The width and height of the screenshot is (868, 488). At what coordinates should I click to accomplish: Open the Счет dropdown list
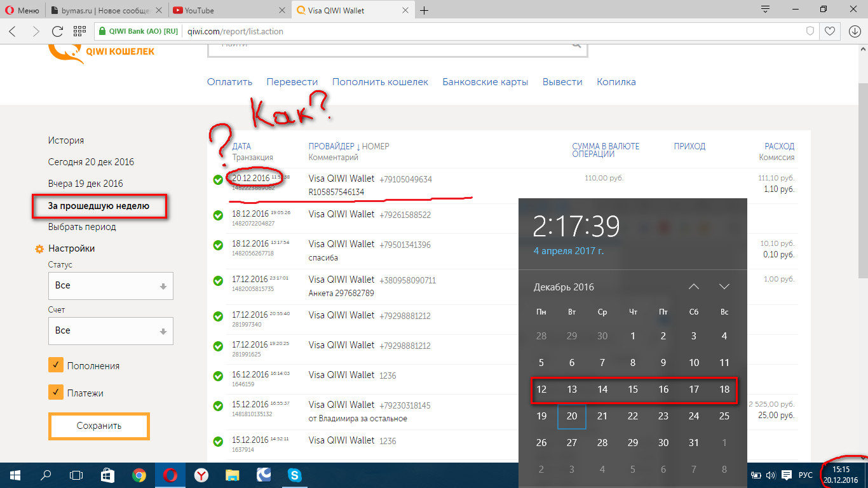(111, 331)
